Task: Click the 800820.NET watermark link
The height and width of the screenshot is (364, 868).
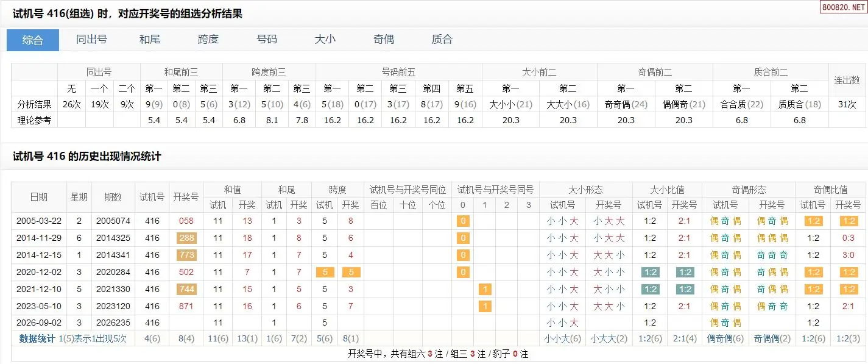Action: pos(842,7)
